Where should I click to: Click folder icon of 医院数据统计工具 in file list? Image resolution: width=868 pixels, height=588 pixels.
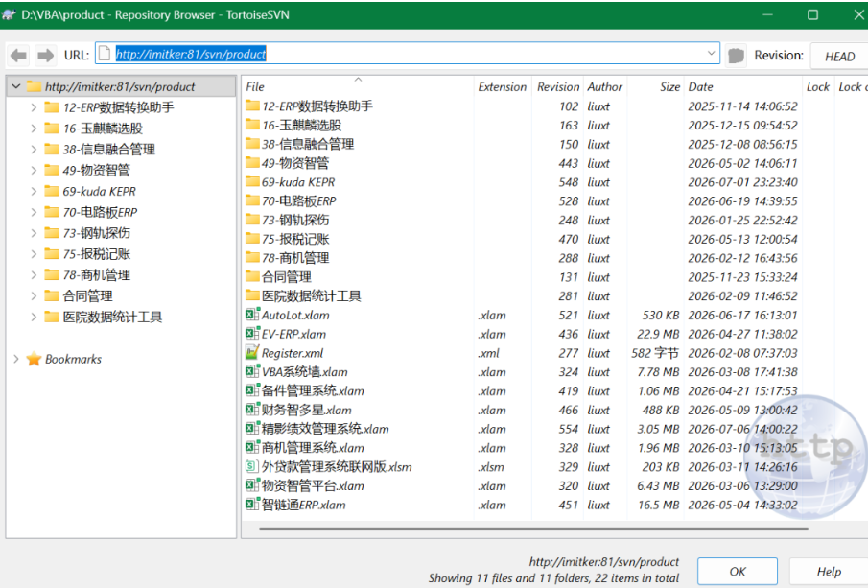tap(252, 295)
